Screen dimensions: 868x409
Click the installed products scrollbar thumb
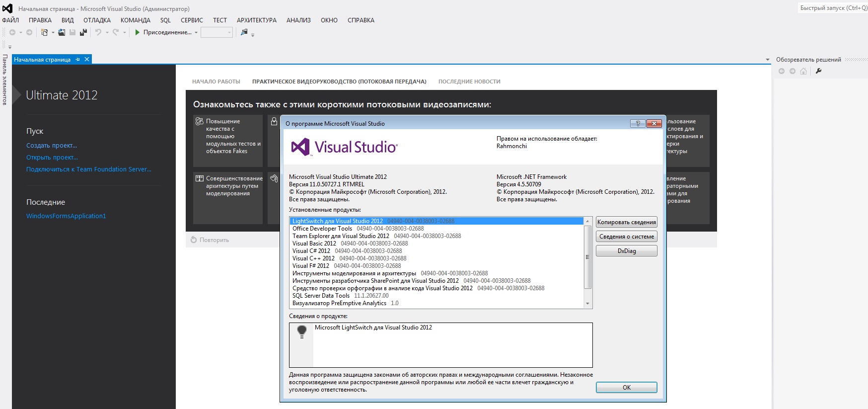(588, 257)
